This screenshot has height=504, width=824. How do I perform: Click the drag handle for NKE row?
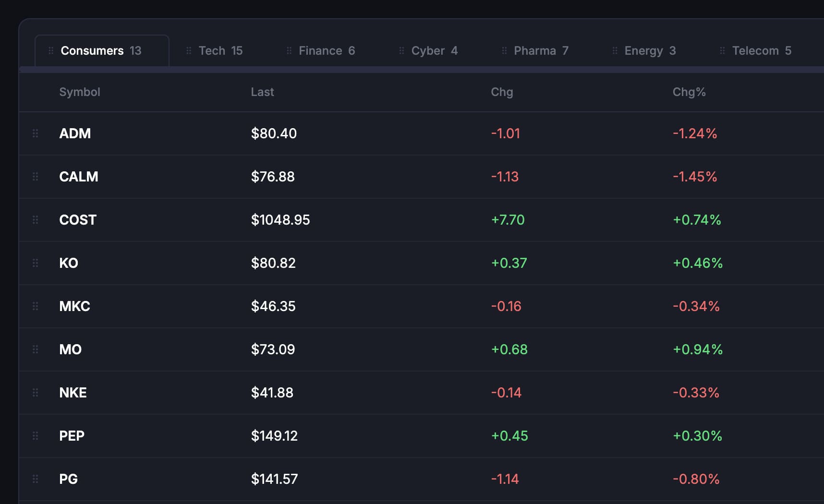pyautogui.click(x=35, y=393)
